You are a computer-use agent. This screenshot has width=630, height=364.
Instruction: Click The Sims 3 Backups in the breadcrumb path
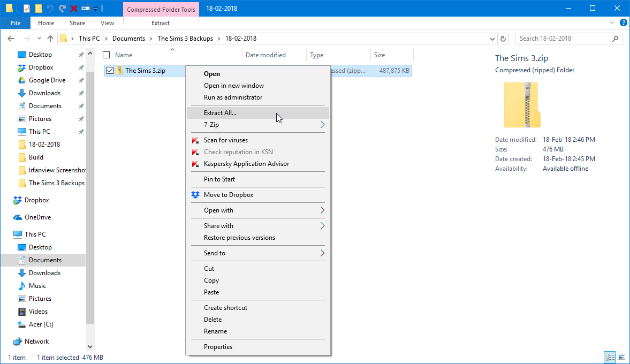pyautogui.click(x=185, y=39)
